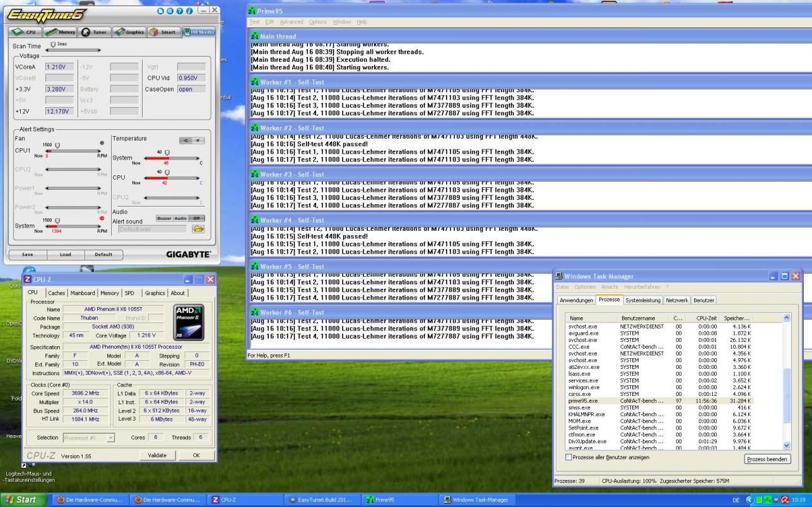
Task: Open the Window menu in Prime95
Action: coord(342,22)
